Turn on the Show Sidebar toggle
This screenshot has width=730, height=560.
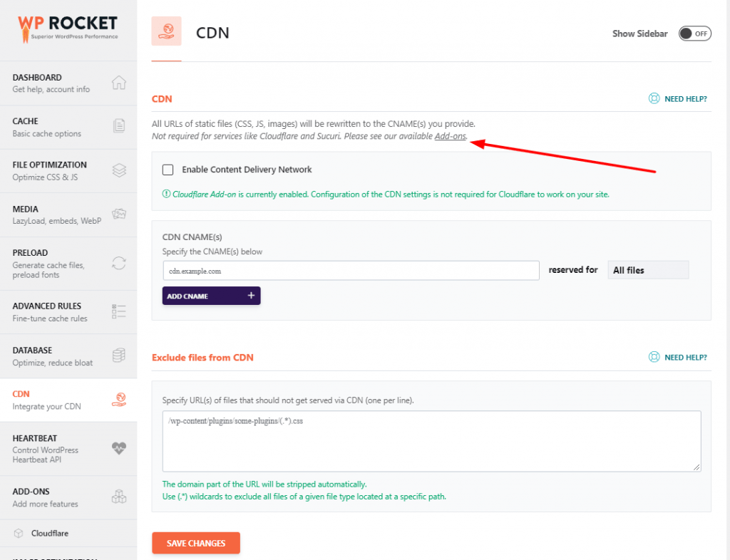(694, 33)
